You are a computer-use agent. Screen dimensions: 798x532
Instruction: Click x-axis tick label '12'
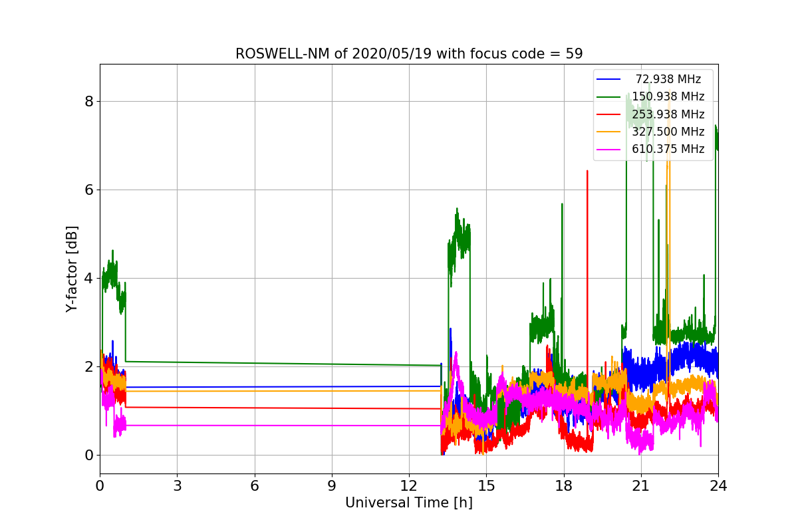click(409, 485)
